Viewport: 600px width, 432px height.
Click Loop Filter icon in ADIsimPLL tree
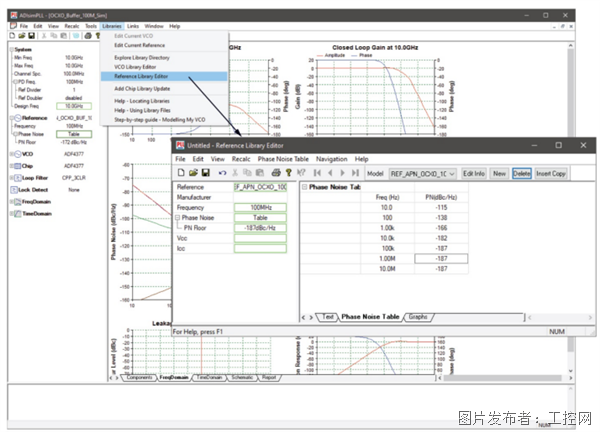click(x=18, y=178)
